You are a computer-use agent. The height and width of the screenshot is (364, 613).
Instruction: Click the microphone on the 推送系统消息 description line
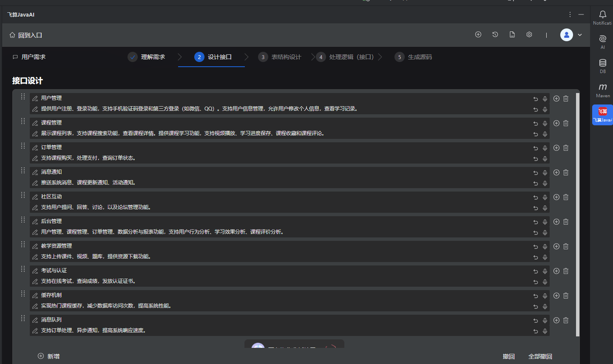pos(545,183)
